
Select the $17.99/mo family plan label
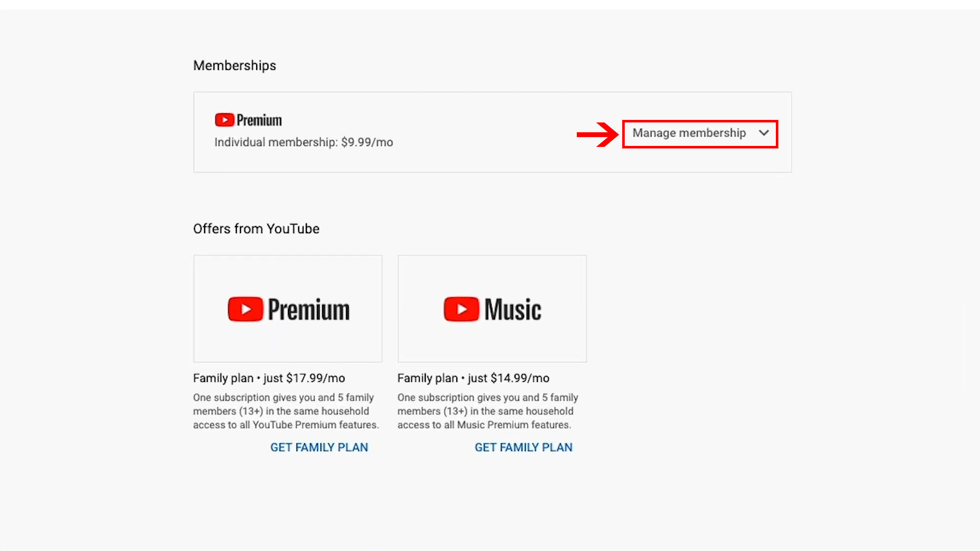coord(269,378)
